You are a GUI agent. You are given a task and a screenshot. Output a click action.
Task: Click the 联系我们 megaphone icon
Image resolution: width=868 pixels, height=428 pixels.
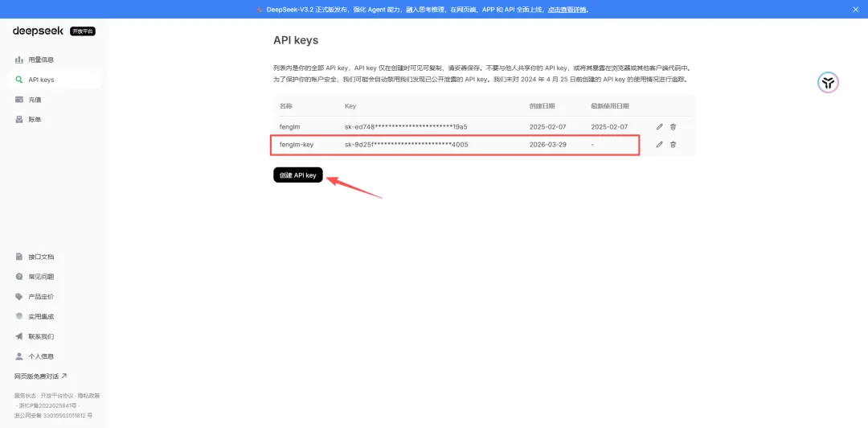coord(18,336)
